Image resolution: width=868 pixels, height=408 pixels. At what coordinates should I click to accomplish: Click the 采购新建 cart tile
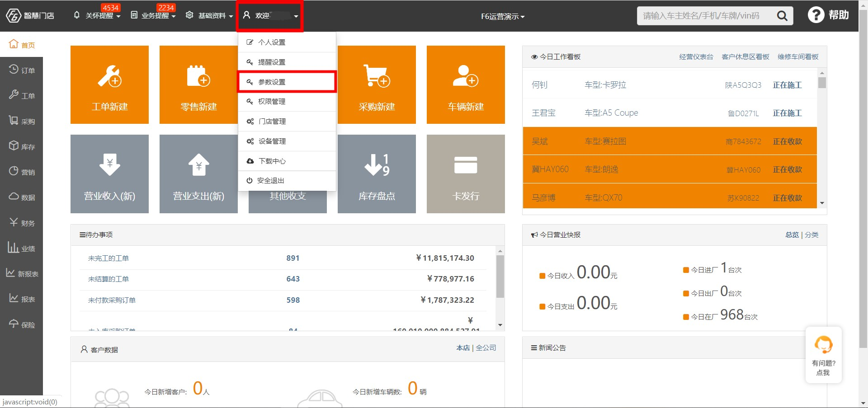pos(377,84)
